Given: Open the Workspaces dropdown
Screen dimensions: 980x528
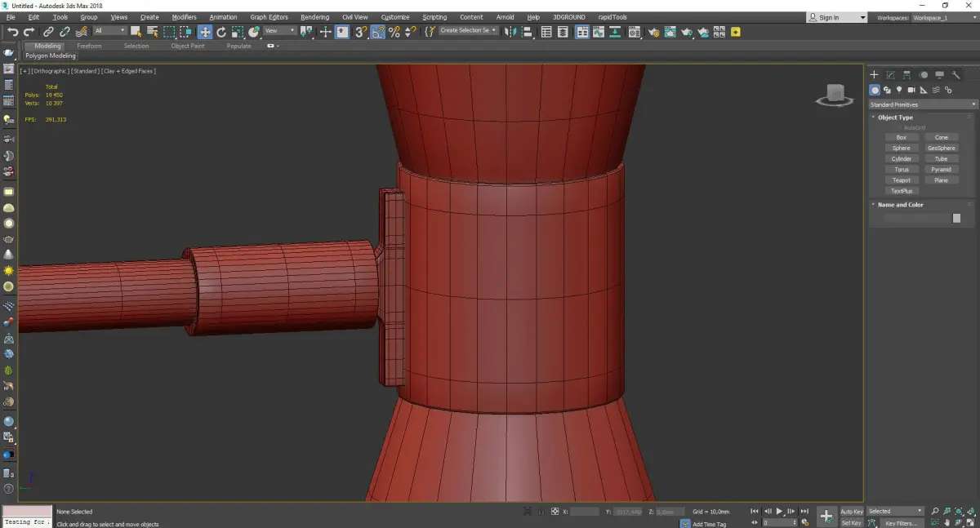Looking at the screenshot, I should 945,17.
